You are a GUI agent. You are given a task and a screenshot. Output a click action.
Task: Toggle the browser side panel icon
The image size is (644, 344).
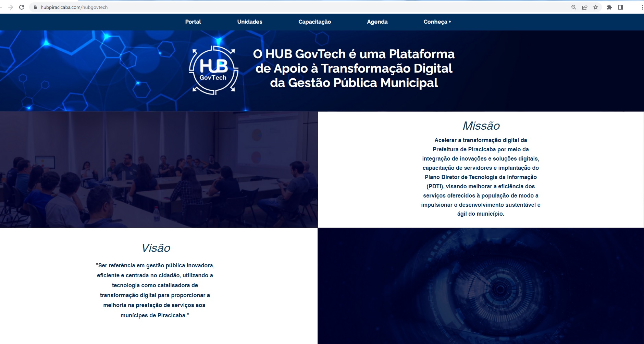pos(620,7)
